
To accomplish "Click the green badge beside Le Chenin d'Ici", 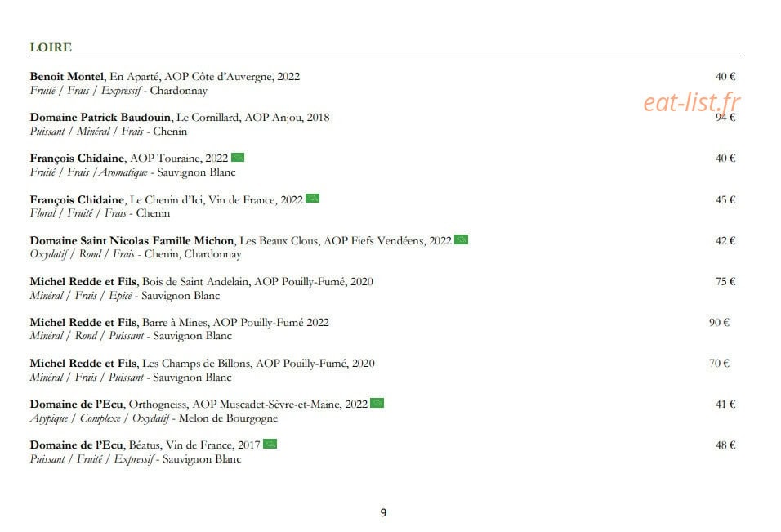I will pos(312,199).
